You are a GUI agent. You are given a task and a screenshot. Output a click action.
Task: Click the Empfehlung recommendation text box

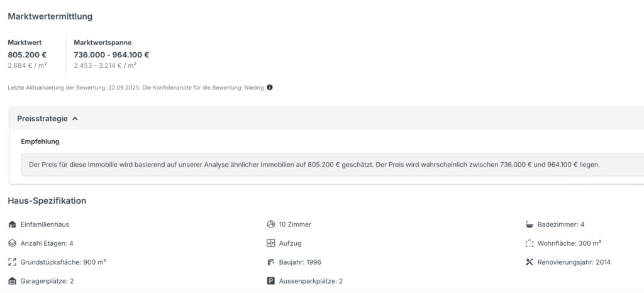314,165
